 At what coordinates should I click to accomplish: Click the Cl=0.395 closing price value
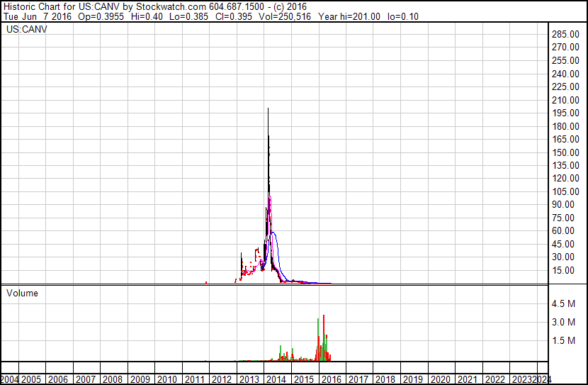tap(234, 16)
